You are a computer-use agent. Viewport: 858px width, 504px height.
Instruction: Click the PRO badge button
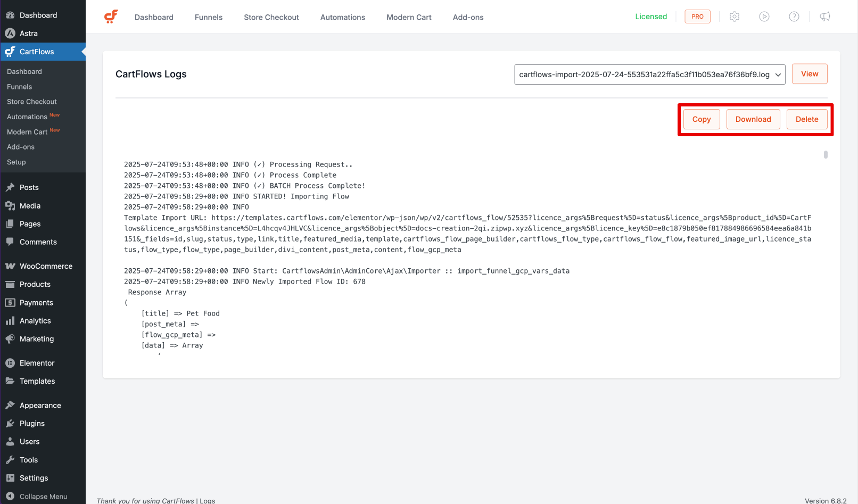[x=697, y=16]
